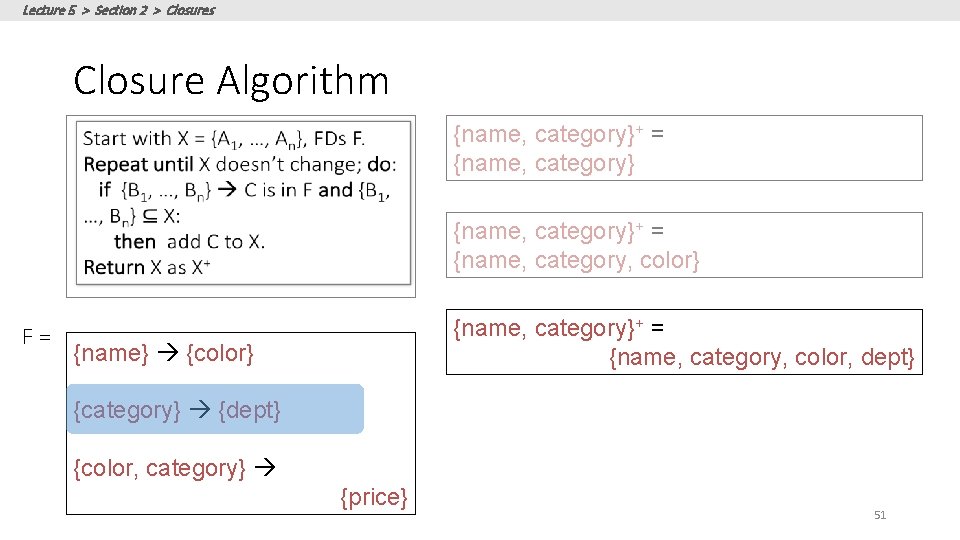Click the Closure Algorithm slide title
Viewport: 960px width, 540px height.
pyautogui.click(x=231, y=81)
